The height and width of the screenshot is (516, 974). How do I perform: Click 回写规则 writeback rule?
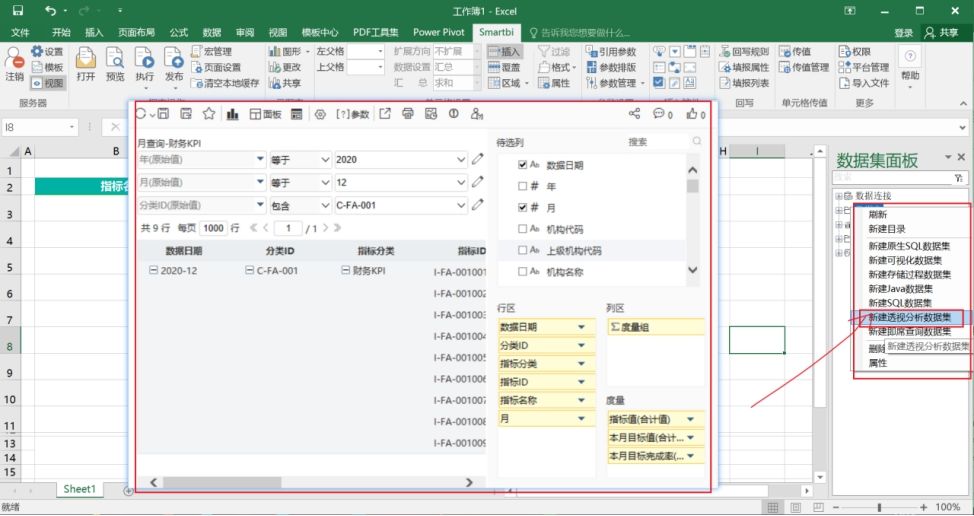click(744, 52)
